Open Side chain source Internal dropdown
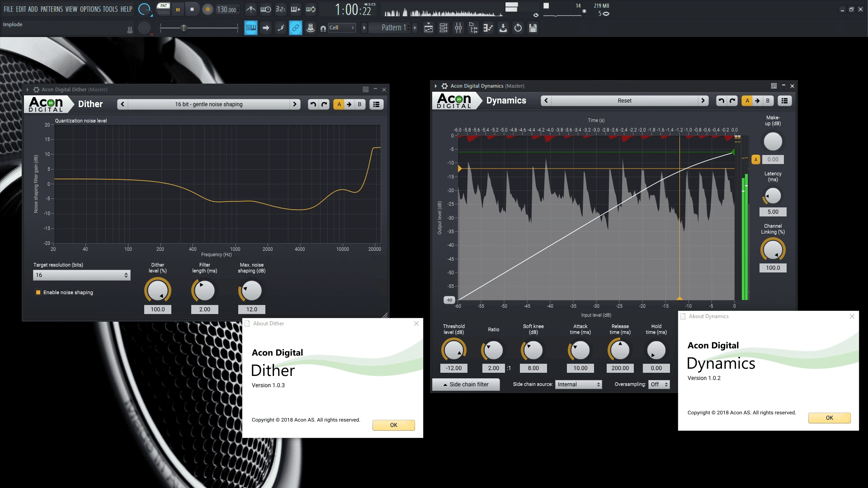Image resolution: width=868 pixels, height=488 pixels. (579, 385)
